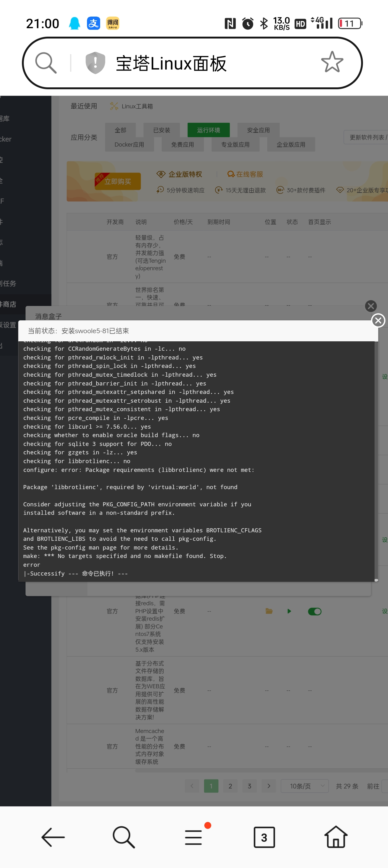This screenshot has height=868, width=388.
Task: Tap the browser address bar search icon
Action: point(46,63)
